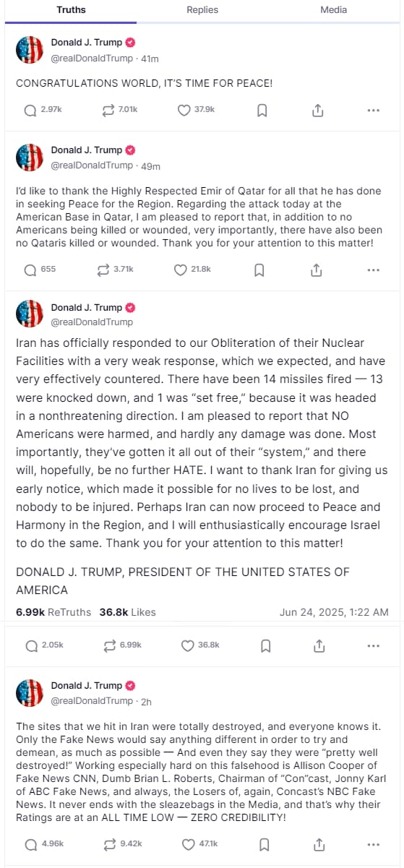
Task: Open more options on the Iran response post
Action: (x=373, y=645)
